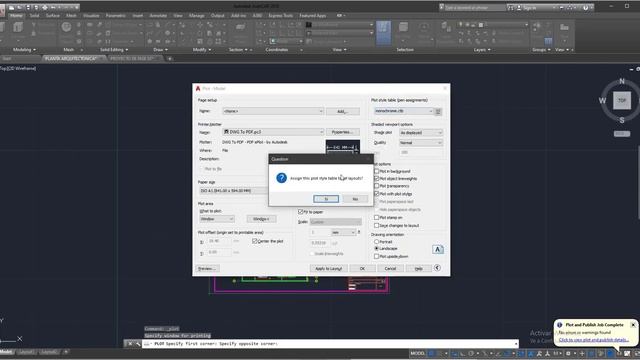Viewport: 640px width, 360px height.
Task: Expand the Modify ribbon panel
Action: point(202,50)
